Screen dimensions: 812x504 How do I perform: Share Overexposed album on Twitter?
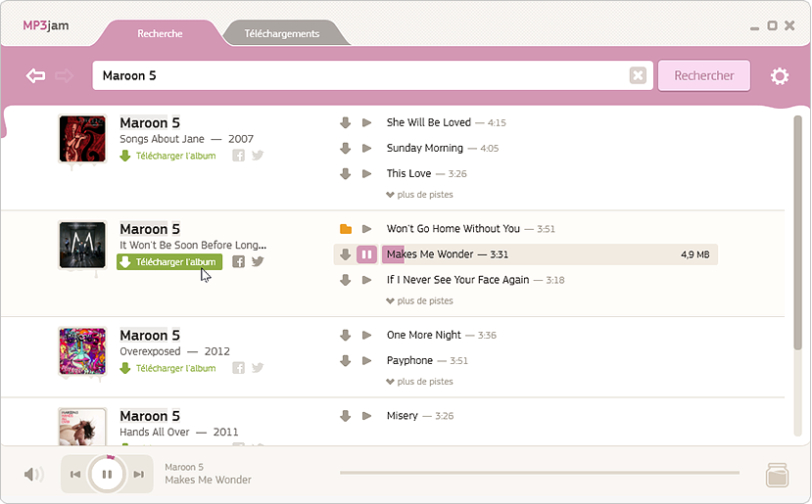258,368
